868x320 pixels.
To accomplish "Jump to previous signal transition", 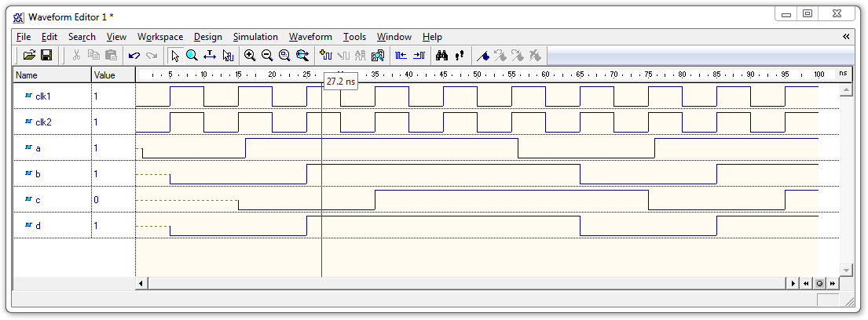I will click(401, 55).
